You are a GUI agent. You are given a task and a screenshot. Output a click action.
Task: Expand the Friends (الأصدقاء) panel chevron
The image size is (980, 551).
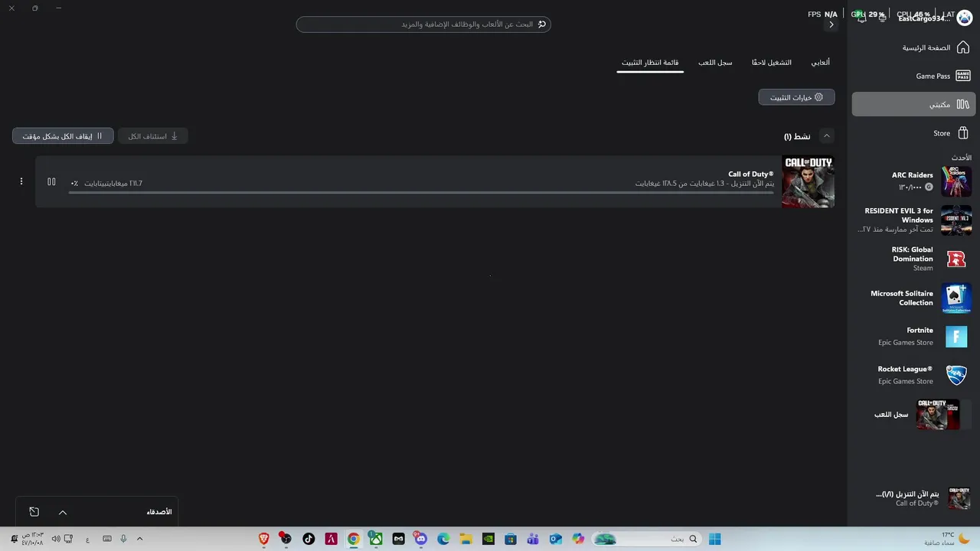coord(63,512)
